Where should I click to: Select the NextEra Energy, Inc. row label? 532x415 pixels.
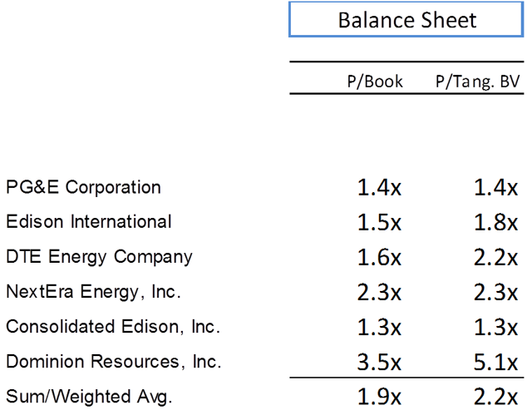pos(93,291)
